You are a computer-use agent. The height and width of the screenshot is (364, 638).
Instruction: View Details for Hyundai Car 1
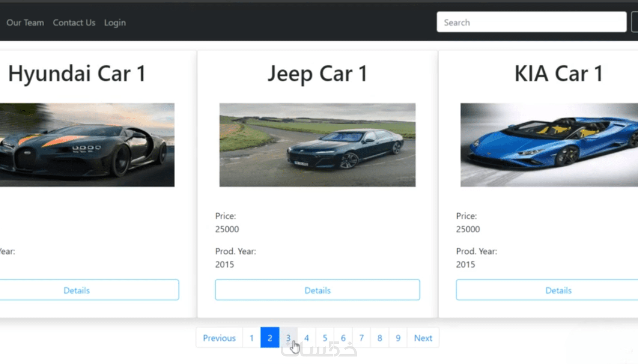tap(89, 290)
